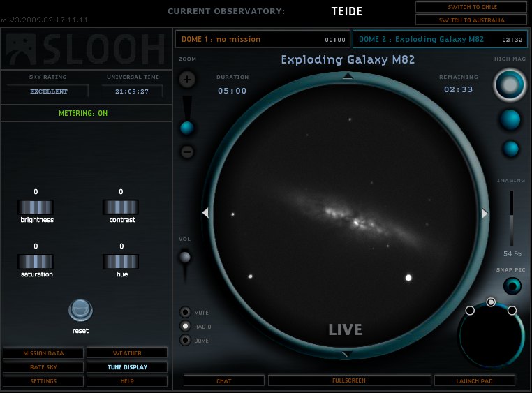
Task: Click Switch to Australia button
Action: point(471,20)
